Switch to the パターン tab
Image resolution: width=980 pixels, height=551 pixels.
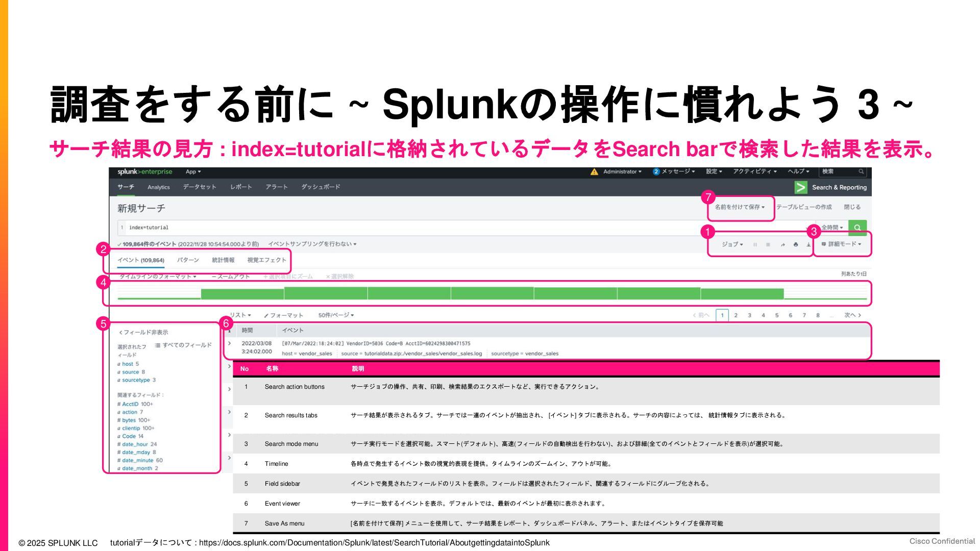pos(188,260)
